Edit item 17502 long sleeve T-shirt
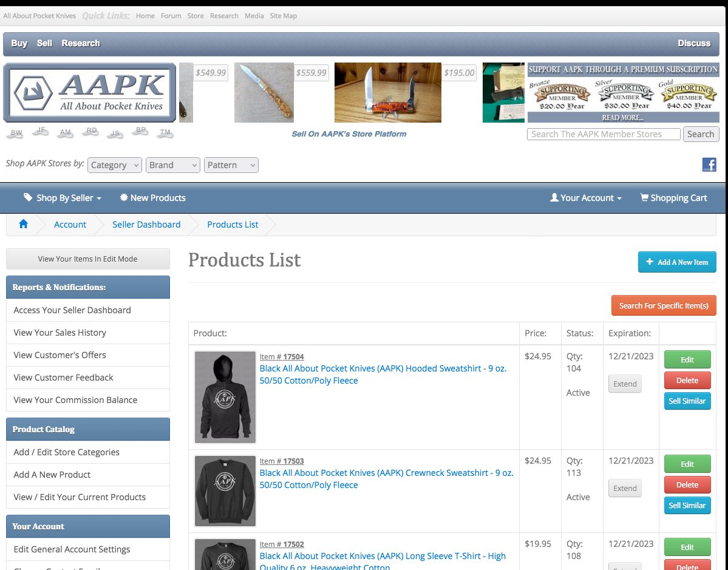This screenshot has width=728, height=570. coord(687,548)
